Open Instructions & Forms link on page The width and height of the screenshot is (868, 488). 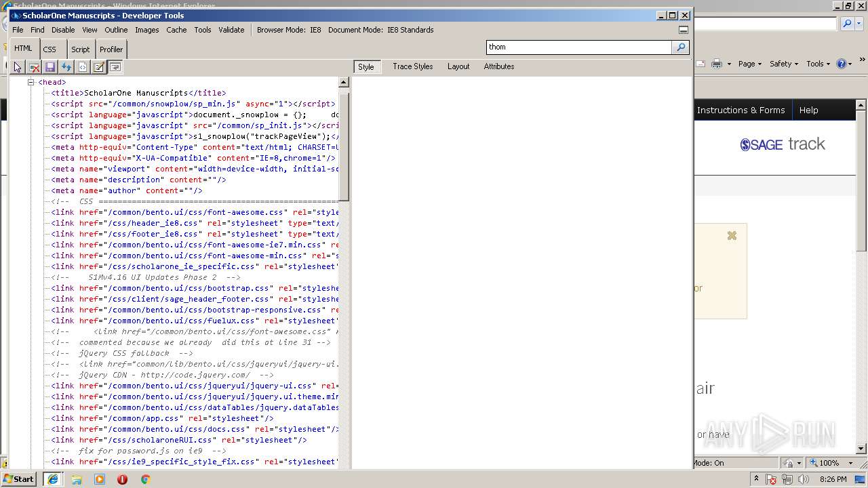(741, 110)
